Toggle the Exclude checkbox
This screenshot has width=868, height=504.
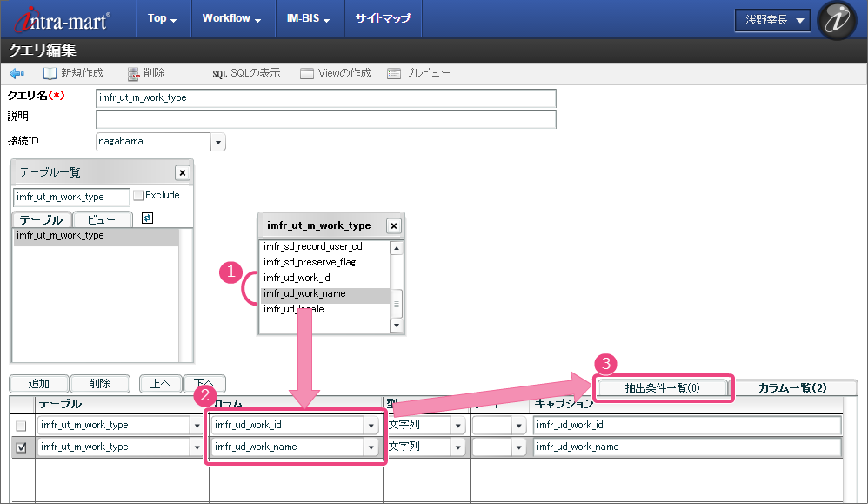138,195
